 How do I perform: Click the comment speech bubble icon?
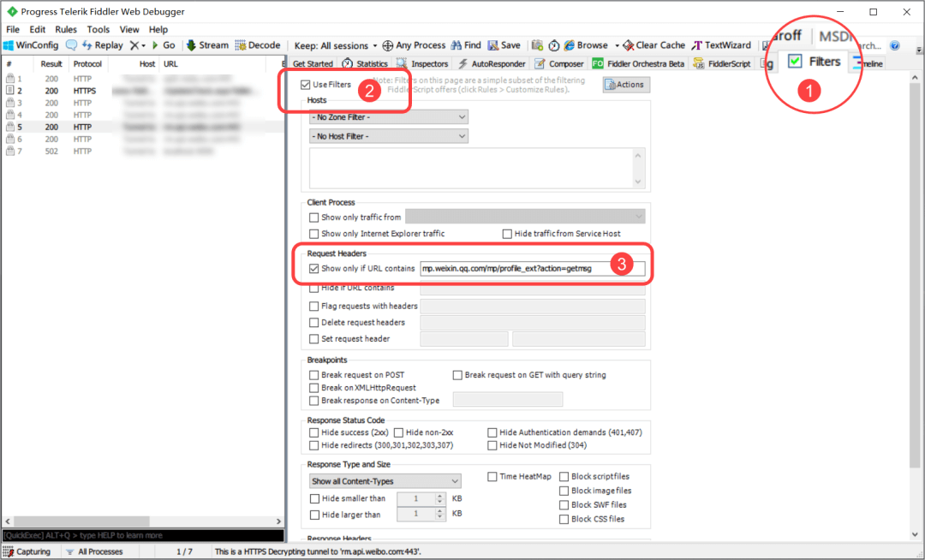point(71,45)
